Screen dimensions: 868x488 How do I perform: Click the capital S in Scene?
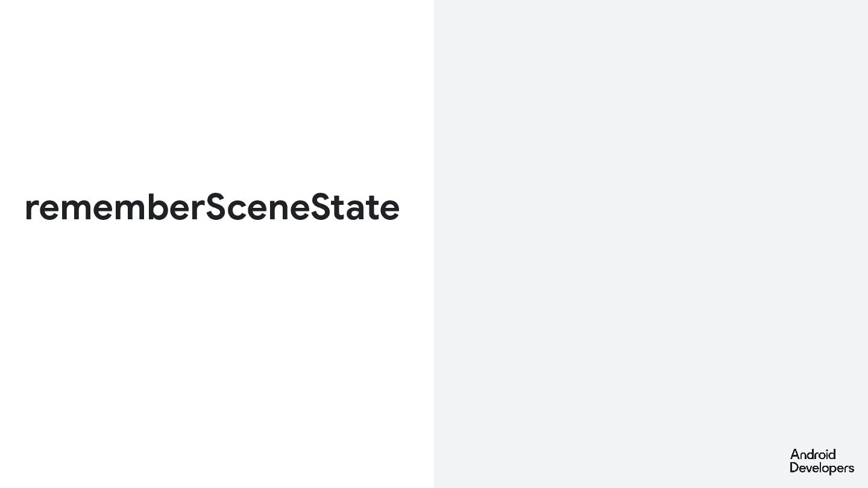pos(216,207)
